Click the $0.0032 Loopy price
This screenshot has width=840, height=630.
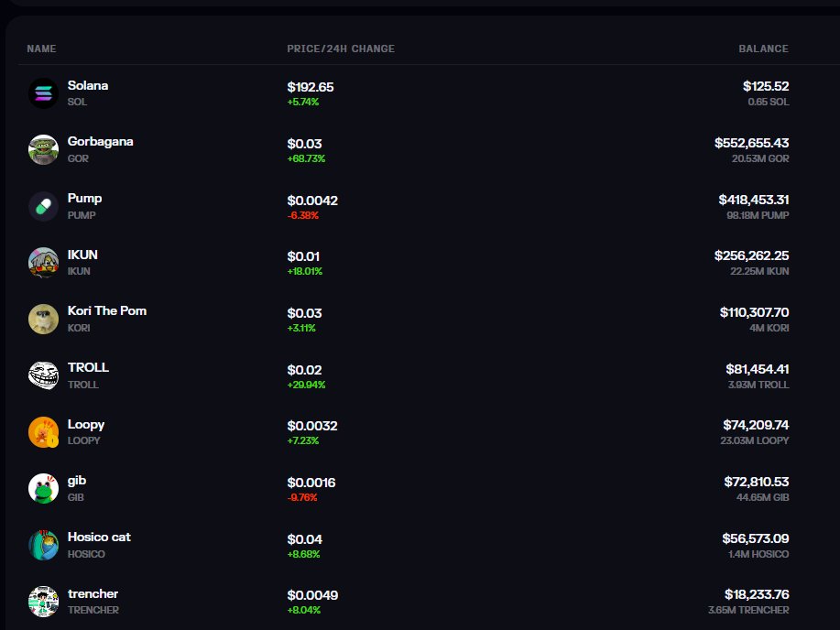tap(312, 426)
